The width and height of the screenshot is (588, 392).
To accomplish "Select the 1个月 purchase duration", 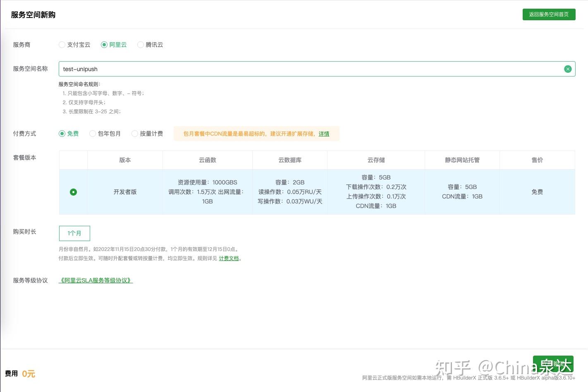I will pos(74,233).
